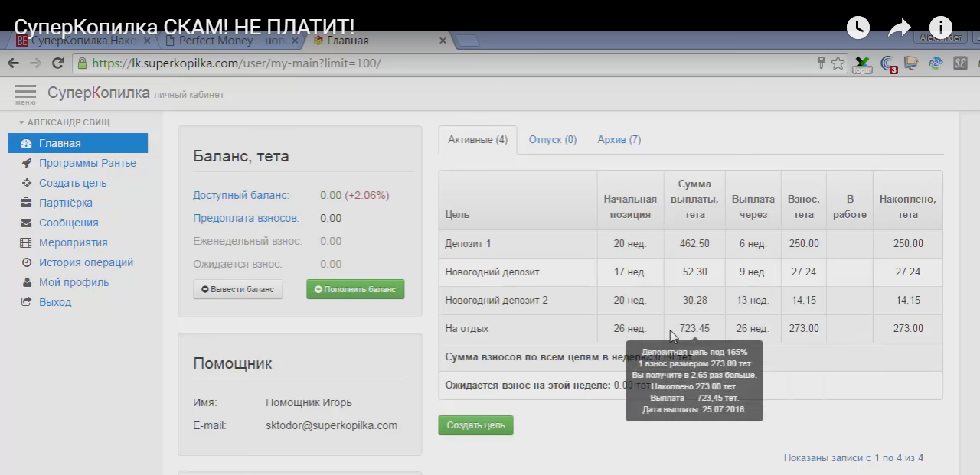Click the browser back arrow

pos(13,63)
